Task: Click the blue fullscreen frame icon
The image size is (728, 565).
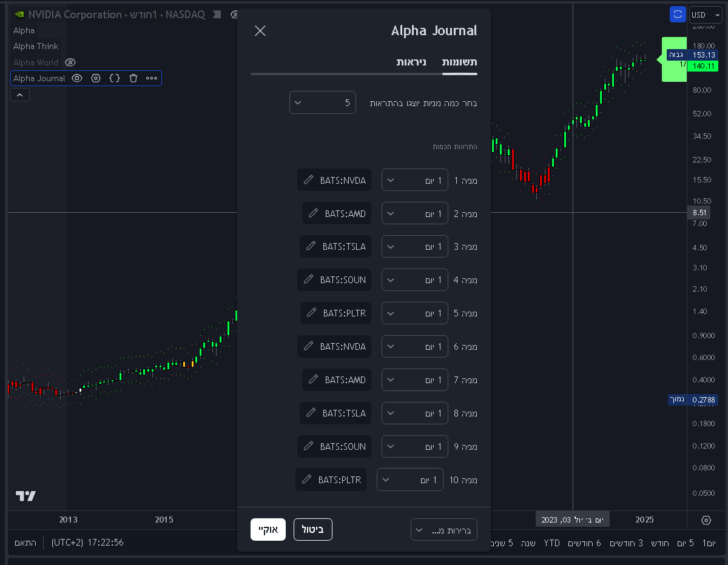Action: click(x=678, y=15)
